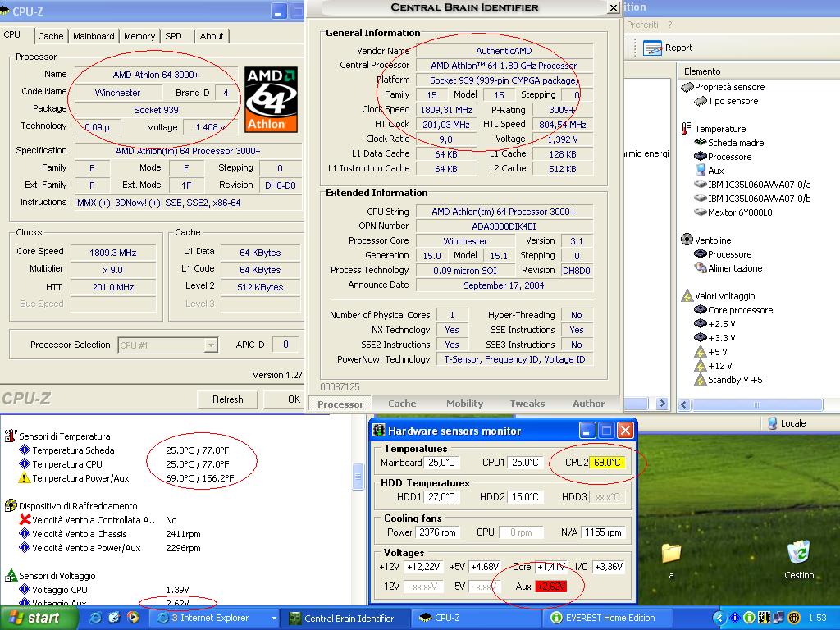840x630 pixels.
Task: Click the horizontal scrollbar thumb under Elemento list
Action: 757,404
